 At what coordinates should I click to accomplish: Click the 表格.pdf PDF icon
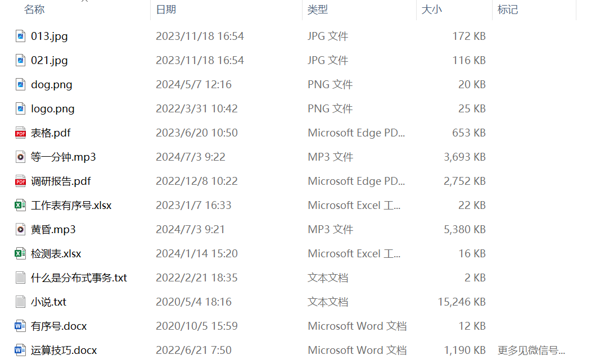pos(21,133)
